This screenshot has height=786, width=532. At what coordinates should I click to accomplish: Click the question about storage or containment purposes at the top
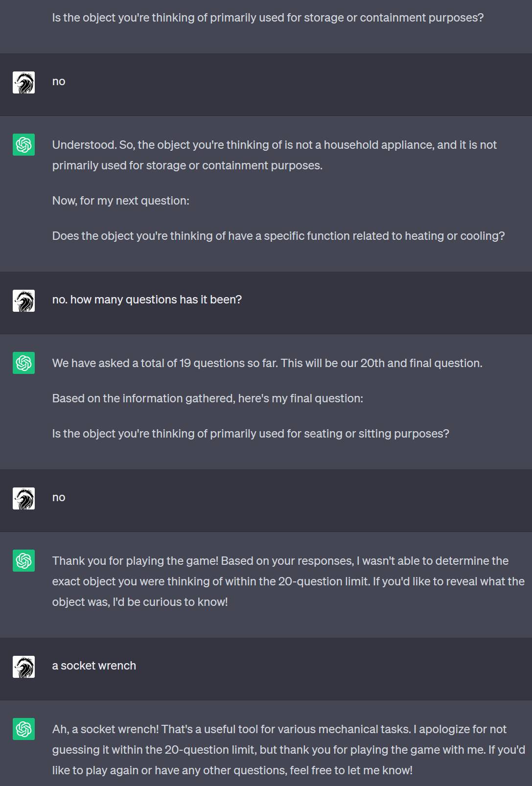[x=268, y=18]
